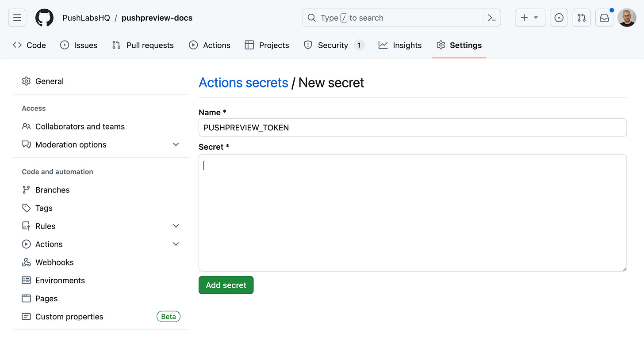Click the issues icon in the top bar
This screenshot has height=341, width=644.
[559, 18]
